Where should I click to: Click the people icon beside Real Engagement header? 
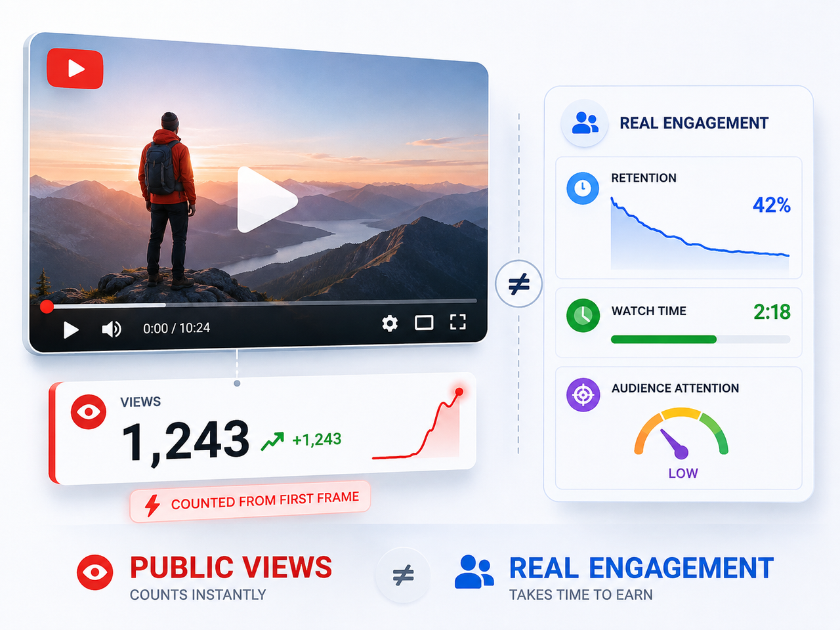click(584, 123)
